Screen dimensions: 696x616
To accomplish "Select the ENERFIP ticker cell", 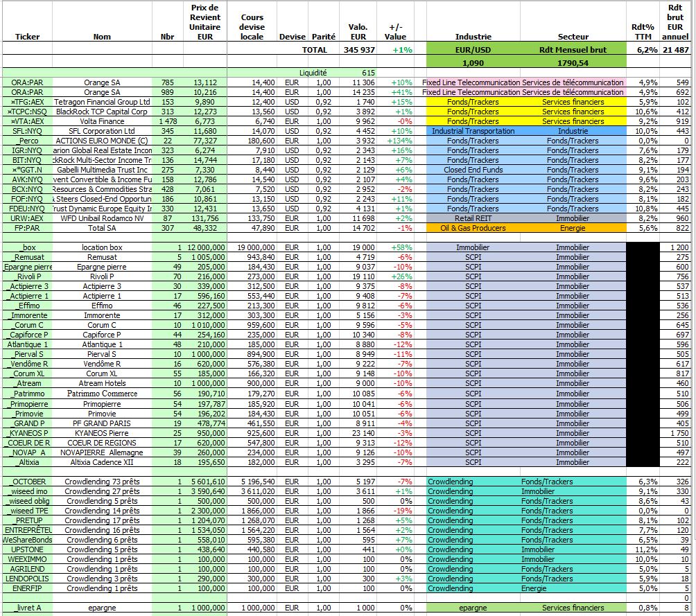I will (x=27, y=588).
